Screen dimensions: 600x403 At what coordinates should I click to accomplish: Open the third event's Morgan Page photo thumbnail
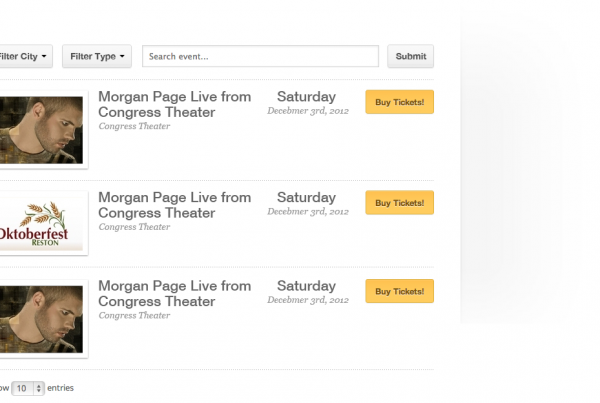coord(41,319)
